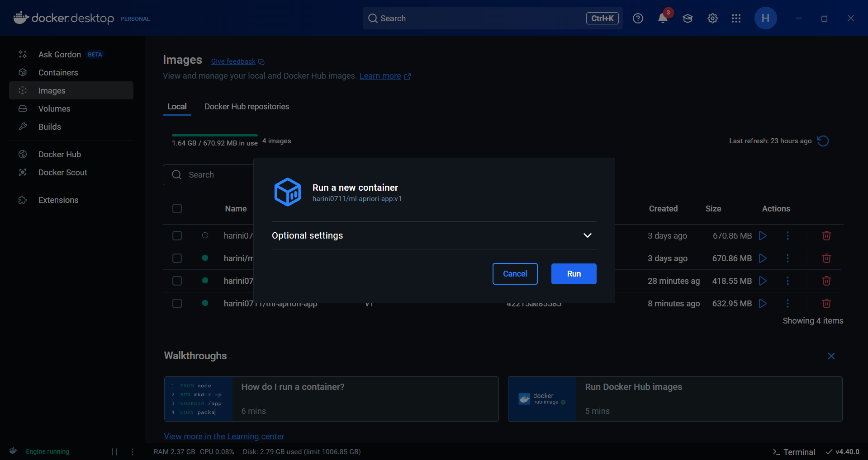Sort images by Size column
The image size is (868, 460).
(x=713, y=208)
